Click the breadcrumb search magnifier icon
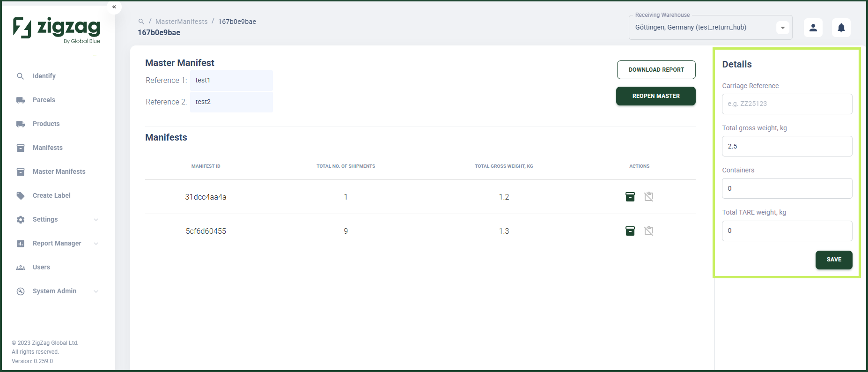This screenshot has width=868, height=372. [x=141, y=22]
